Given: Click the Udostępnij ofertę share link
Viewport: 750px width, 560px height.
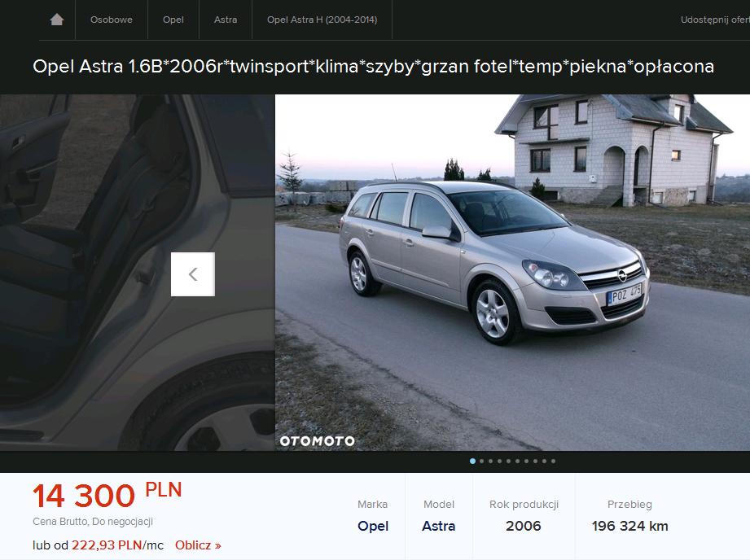Looking at the screenshot, I should click(x=715, y=20).
